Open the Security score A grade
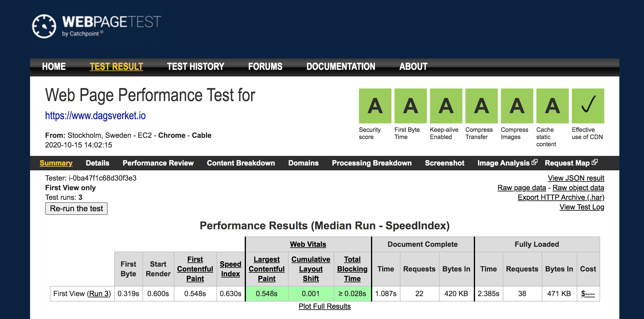The width and height of the screenshot is (644, 319). (x=375, y=106)
